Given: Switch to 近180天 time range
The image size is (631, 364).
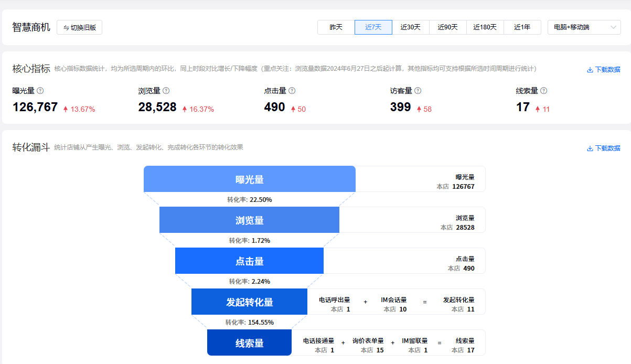Looking at the screenshot, I should 485,27.
